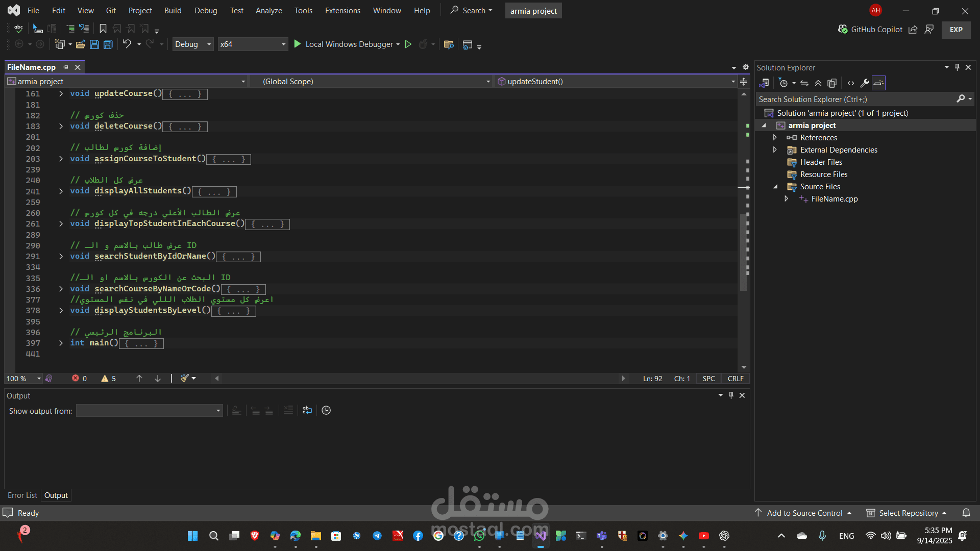
Task: Open the Debug configuration dropdown
Action: coord(193,44)
